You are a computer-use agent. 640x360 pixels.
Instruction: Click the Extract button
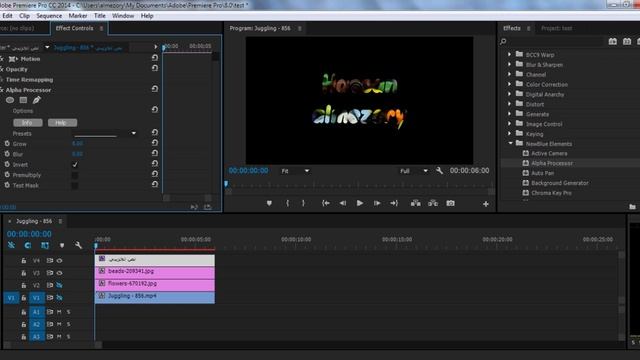tap(433, 203)
